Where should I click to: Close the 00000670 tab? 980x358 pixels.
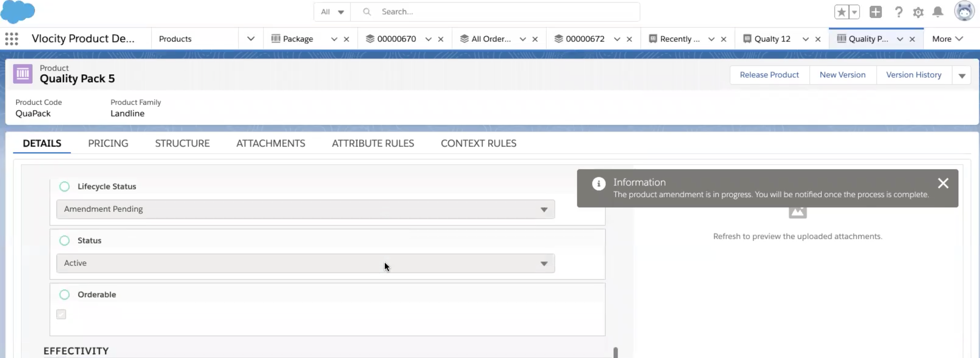440,39
